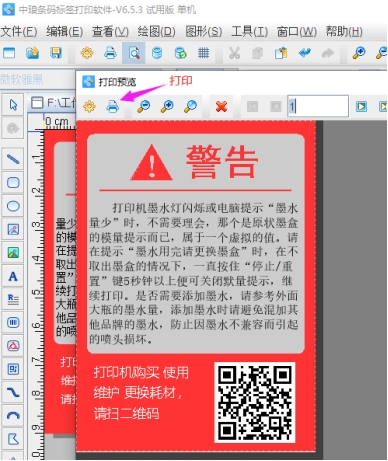
Task: Choose the barcode drawing tool
Action: coord(13,323)
